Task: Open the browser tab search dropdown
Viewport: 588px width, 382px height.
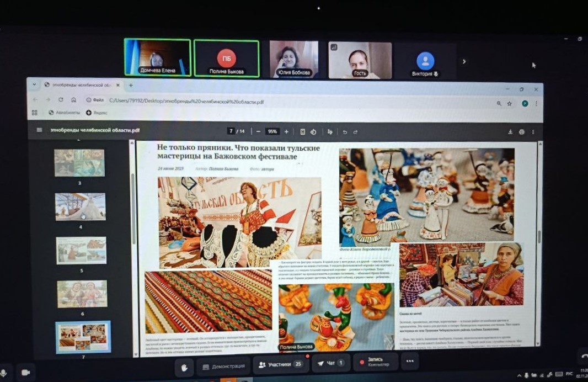Action: tap(34, 85)
